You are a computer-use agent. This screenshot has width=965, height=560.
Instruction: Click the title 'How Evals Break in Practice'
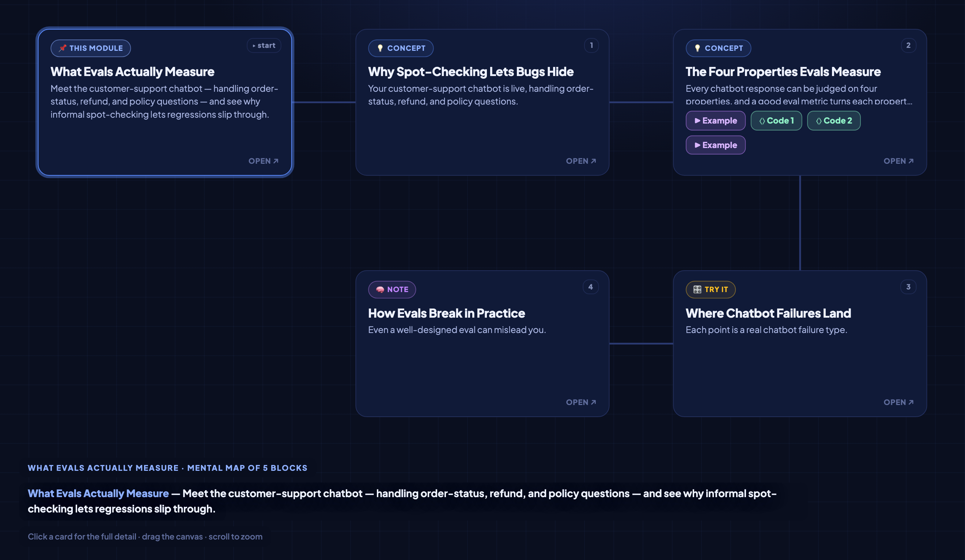coord(447,313)
